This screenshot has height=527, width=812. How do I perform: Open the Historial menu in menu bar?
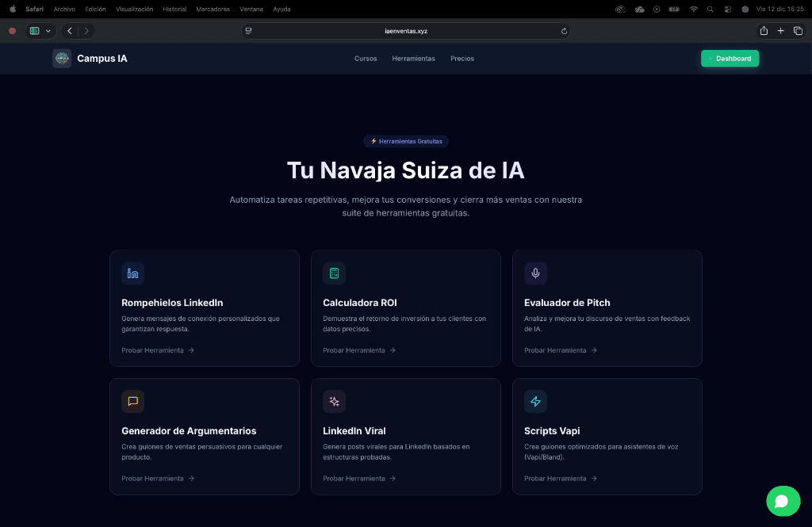pos(174,10)
